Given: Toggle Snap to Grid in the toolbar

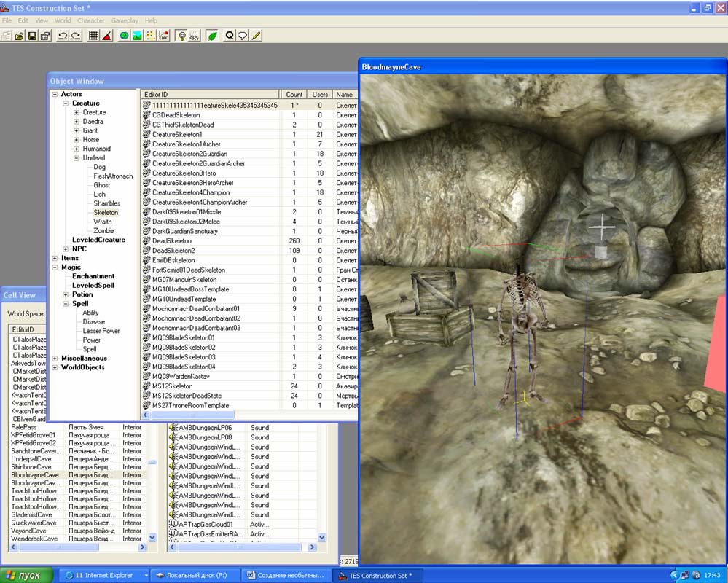Looking at the screenshot, I should click(x=93, y=36).
